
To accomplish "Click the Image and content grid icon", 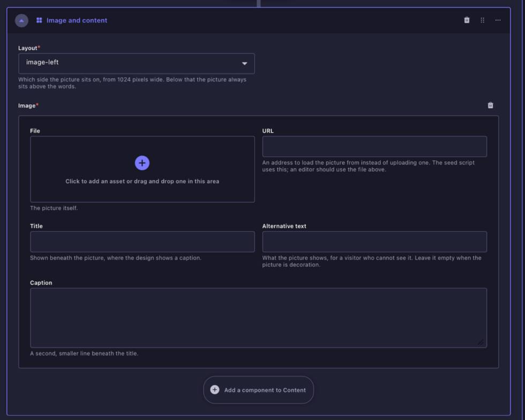I will 39,20.
